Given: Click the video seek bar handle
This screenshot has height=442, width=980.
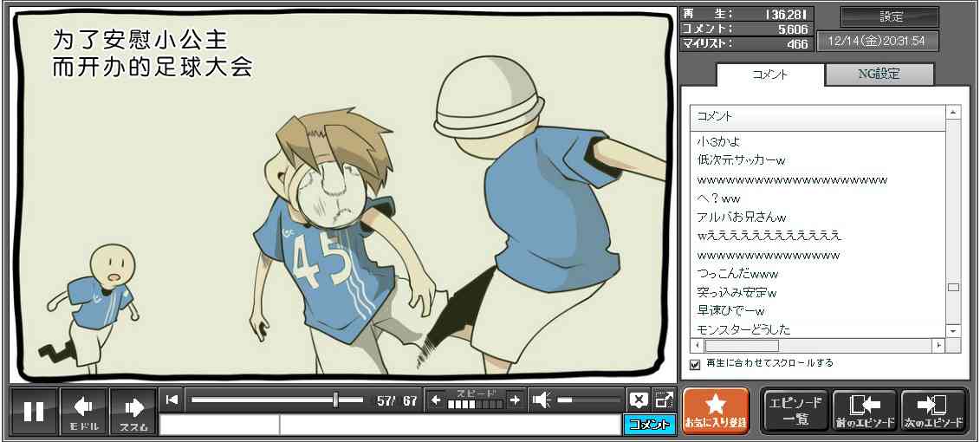Looking at the screenshot, I should [x=335, y=400].
